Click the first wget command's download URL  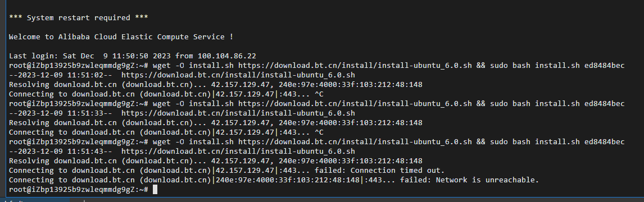pyautogui.click(x=355, y=66)
